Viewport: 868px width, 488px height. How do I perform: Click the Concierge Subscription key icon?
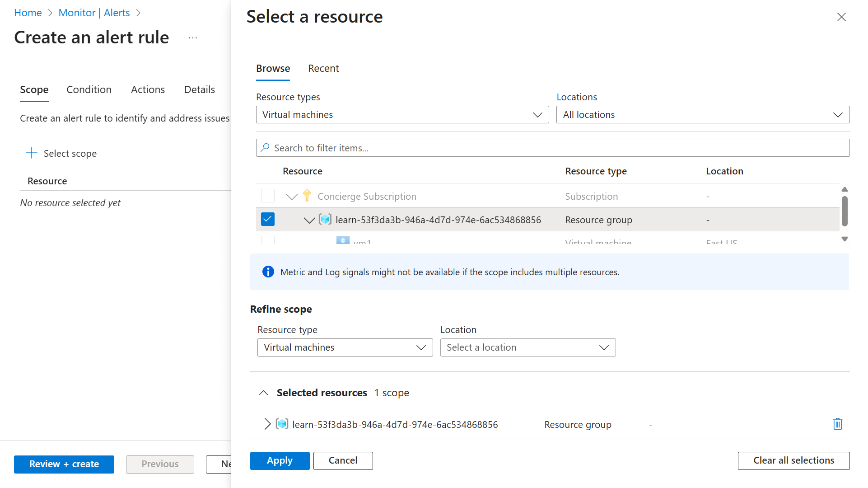pos(307,196)
